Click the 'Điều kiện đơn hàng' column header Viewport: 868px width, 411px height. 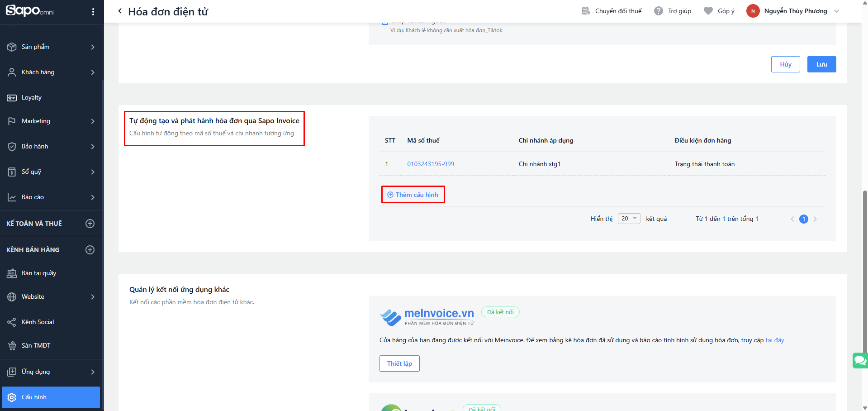pyautogui.click(x=703, y=140)
